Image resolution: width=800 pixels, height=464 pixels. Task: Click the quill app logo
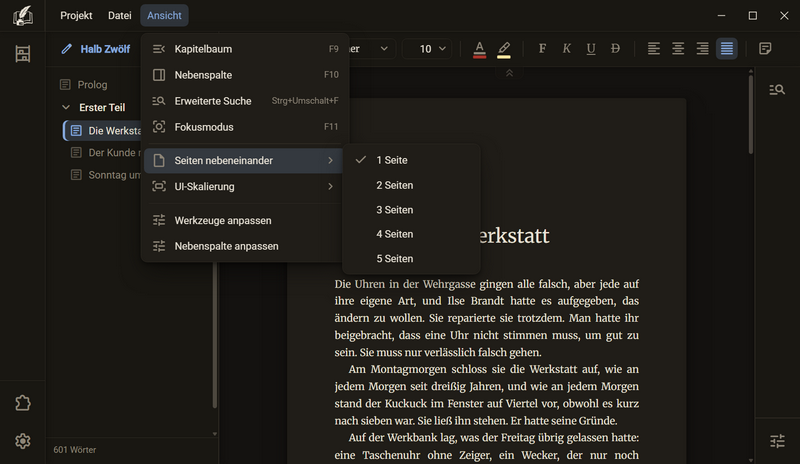[x=23, y=16]
